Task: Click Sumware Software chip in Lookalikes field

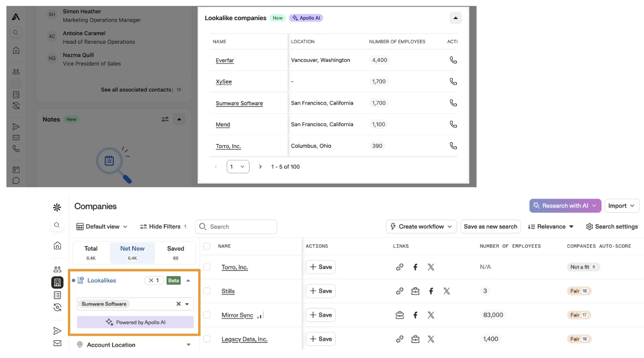Action: pyautogui.click(x=104, y=304)
